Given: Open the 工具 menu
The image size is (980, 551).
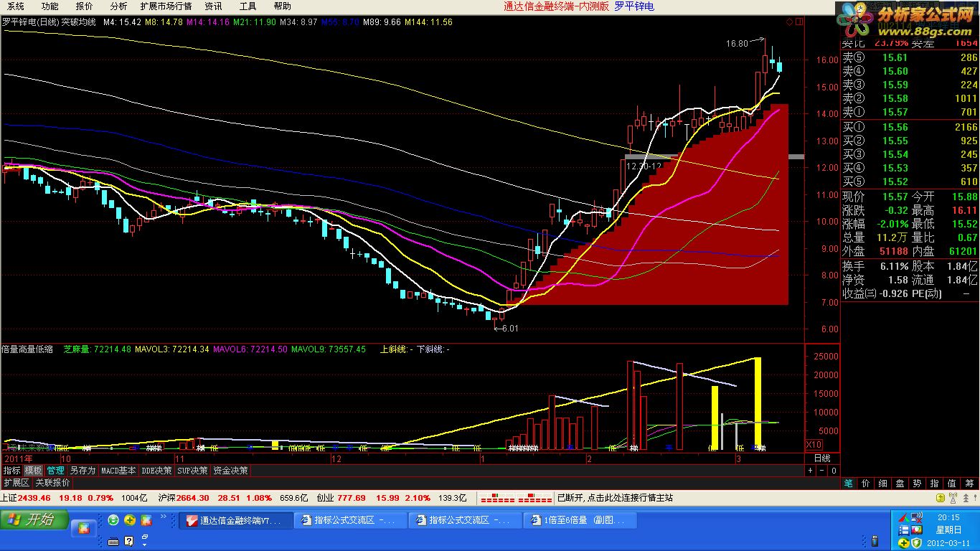Looking at the screenshot, I should point(248,6).
